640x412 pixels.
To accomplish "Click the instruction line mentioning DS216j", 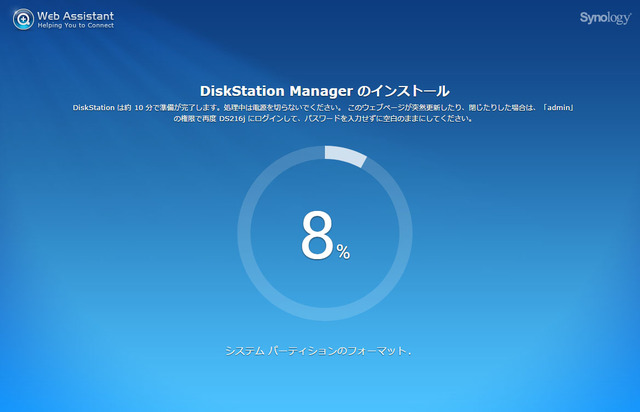I will tap(323, 119).
